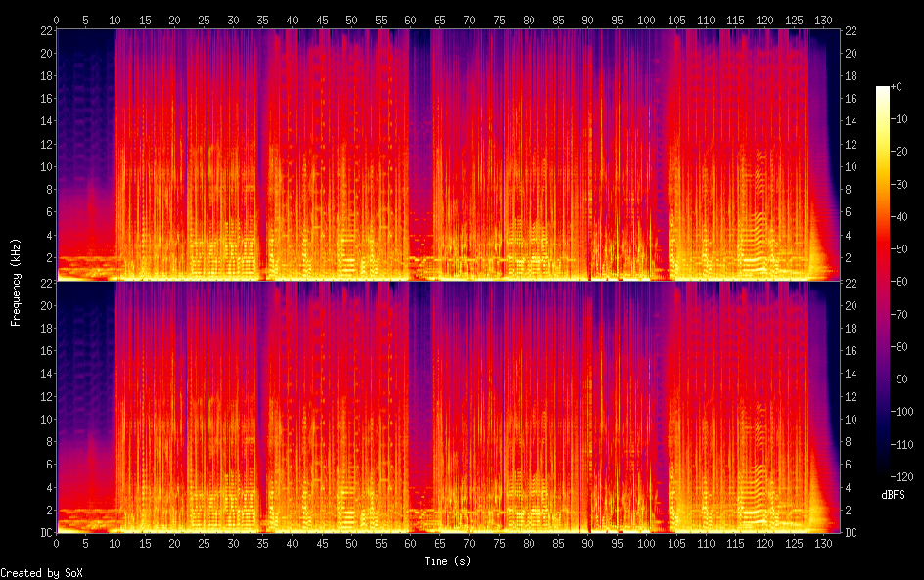Click the '130' tick on the top time axis

click(x=823, y=20)
